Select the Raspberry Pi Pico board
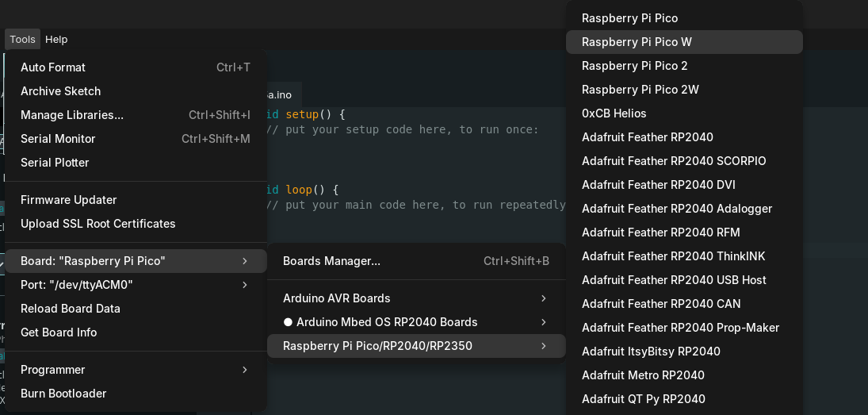Screen dimensions: 868x415 [684, 18]
